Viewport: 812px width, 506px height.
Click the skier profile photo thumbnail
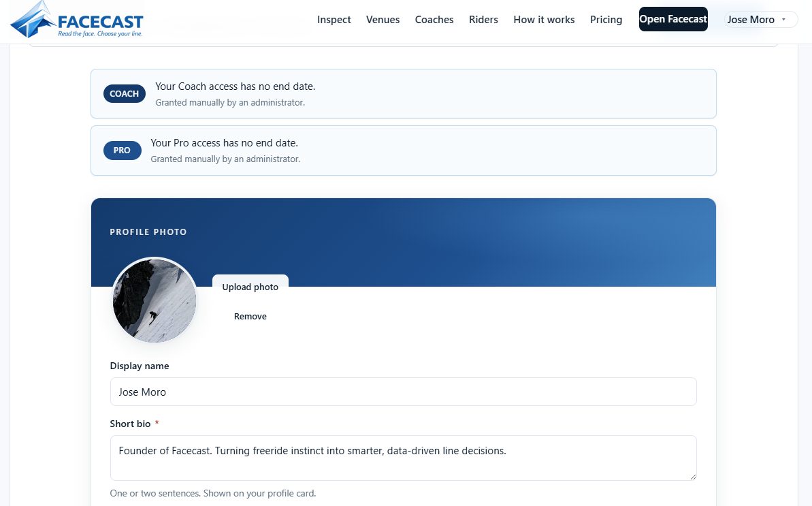tap(155, 300)
